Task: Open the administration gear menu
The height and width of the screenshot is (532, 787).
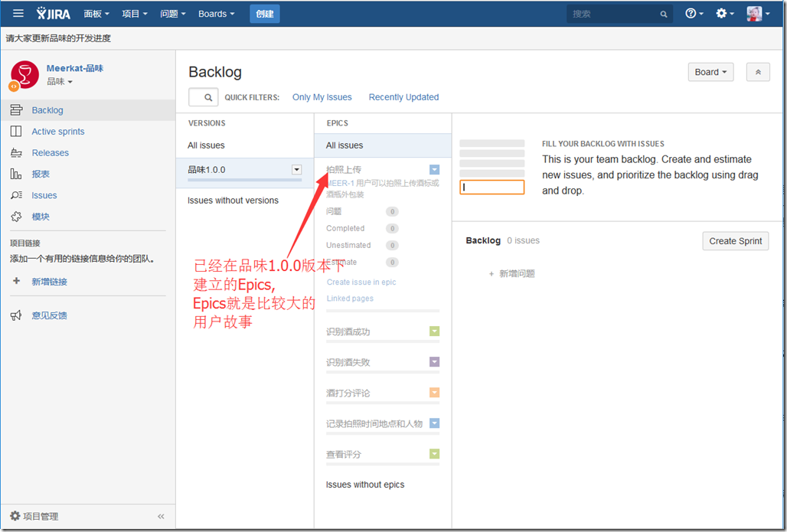Action: click(725, 14)
